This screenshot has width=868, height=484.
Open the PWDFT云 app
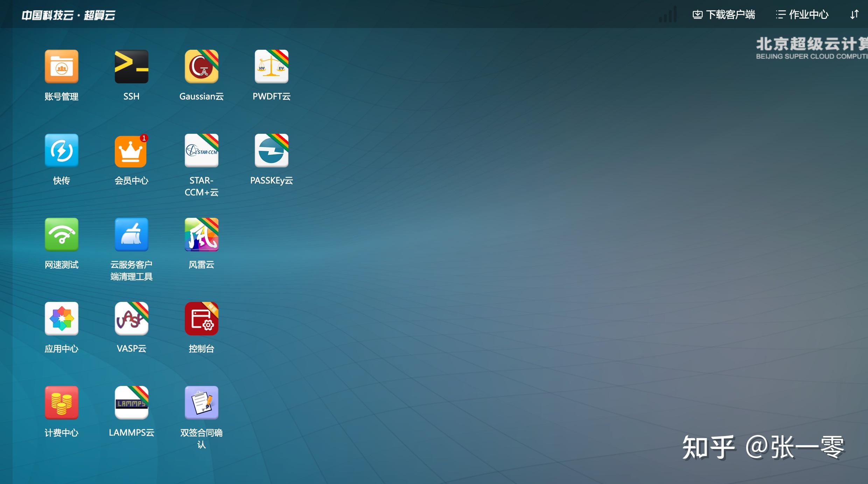(272, 67)
